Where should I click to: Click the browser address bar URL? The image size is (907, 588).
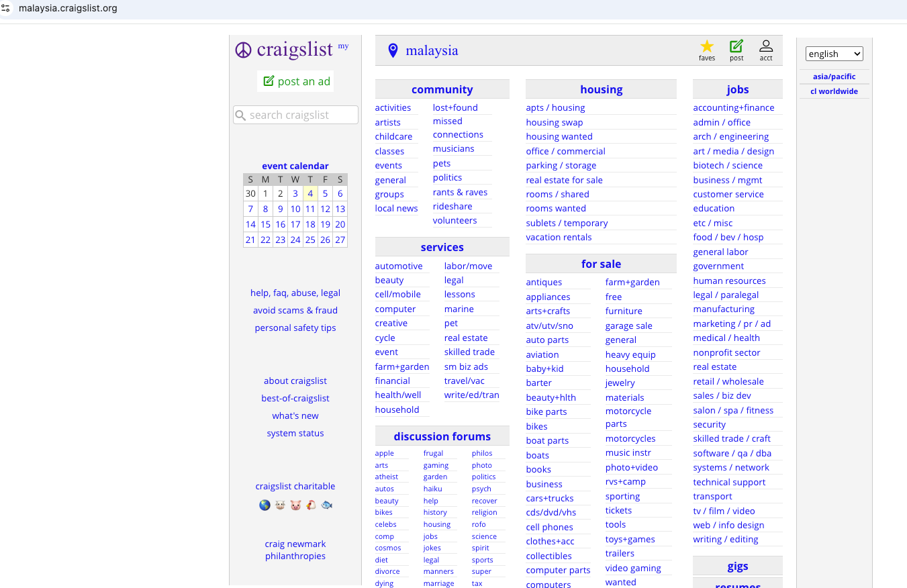68,9
